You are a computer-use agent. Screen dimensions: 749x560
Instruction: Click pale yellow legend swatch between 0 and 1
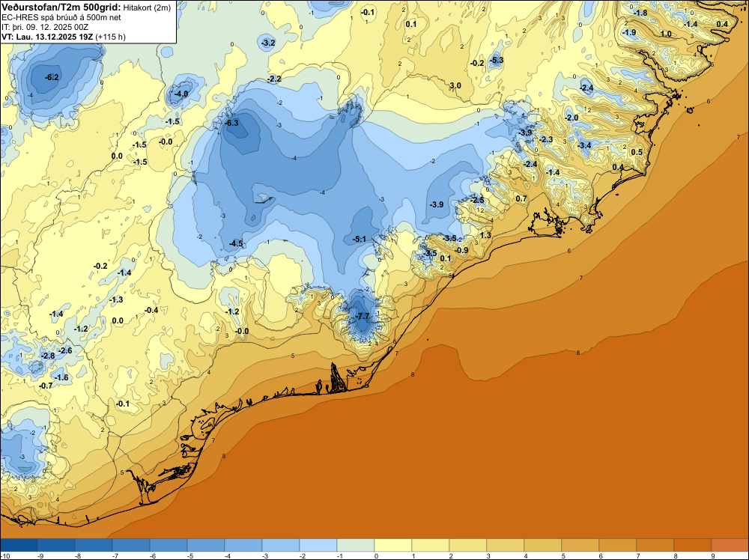(x=393, y=545)
